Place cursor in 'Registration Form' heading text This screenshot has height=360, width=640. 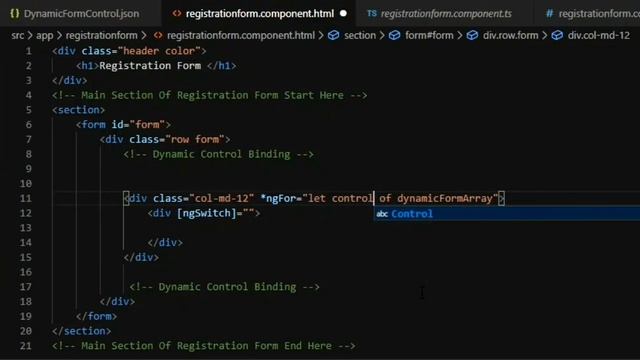click(x=150, y=66)
